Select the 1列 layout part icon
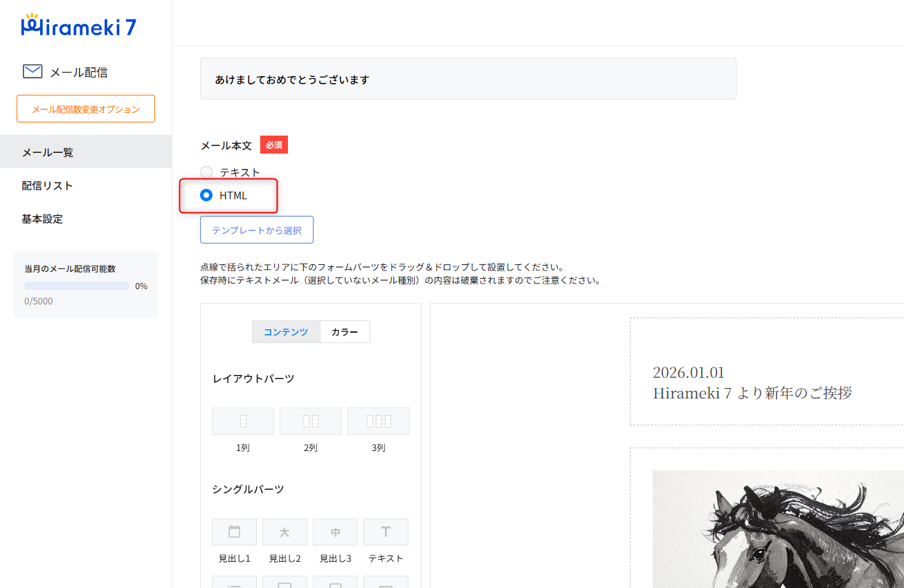Viewport: 904px width, 588px height. [x=242, y=421]
